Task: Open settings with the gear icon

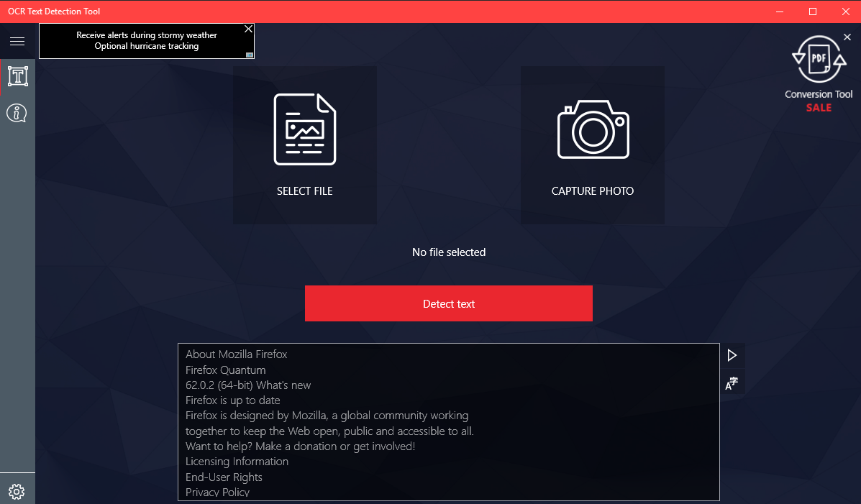Action: [x=17, y=492]
